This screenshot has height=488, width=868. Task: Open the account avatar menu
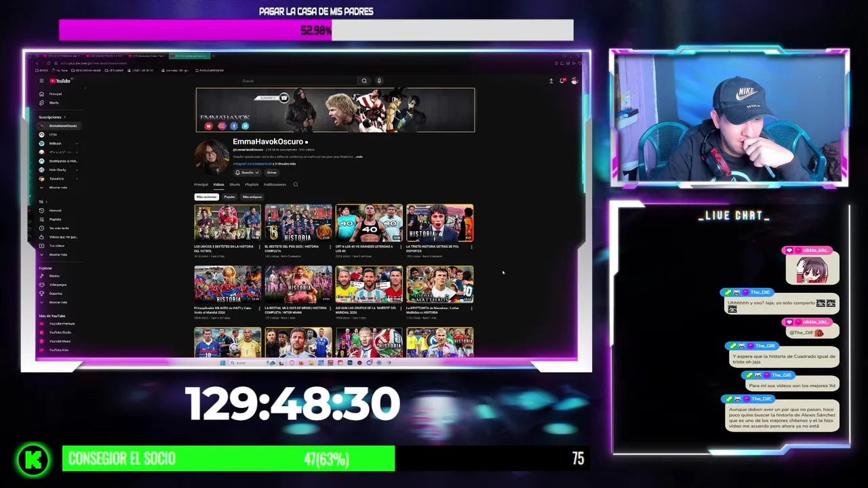click(574, 81)
